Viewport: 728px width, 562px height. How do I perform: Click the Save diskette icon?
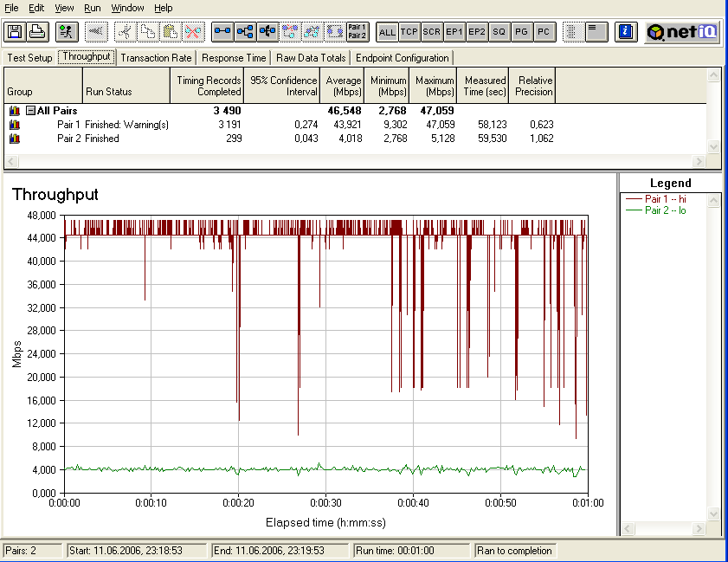click(15, 32)
